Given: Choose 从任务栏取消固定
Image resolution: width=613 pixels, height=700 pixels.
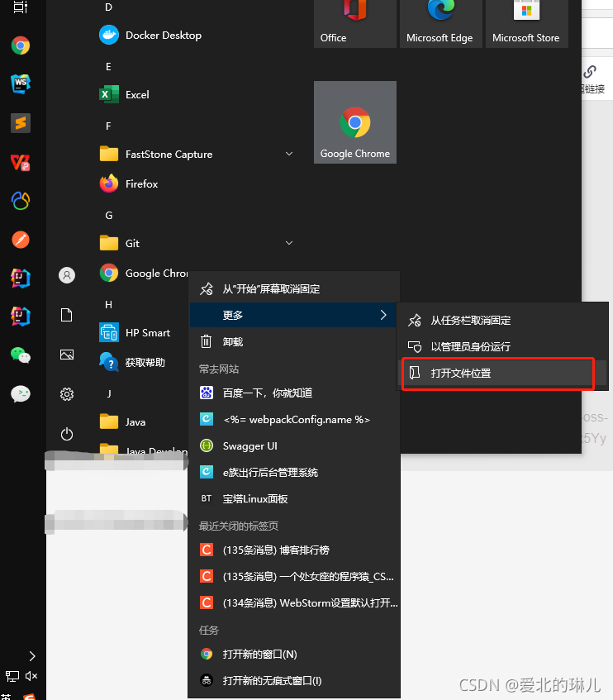Looking at the screenshot, I should pos(502,320).
